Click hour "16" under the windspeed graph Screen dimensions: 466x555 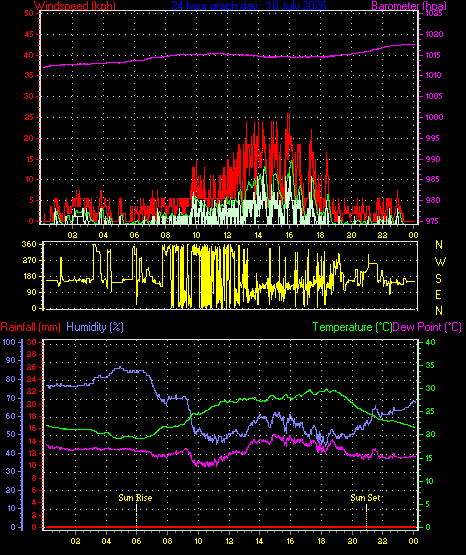(x=289, y=235)
